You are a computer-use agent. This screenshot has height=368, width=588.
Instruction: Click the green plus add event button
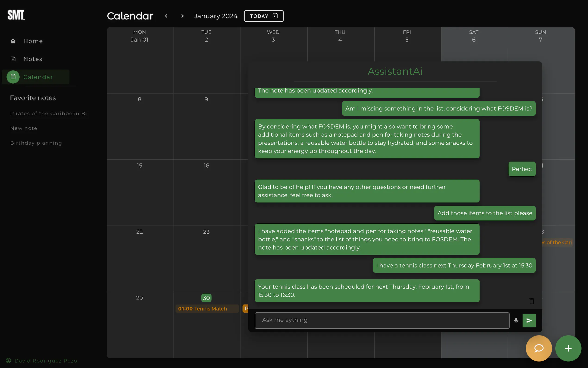point(568,348)
